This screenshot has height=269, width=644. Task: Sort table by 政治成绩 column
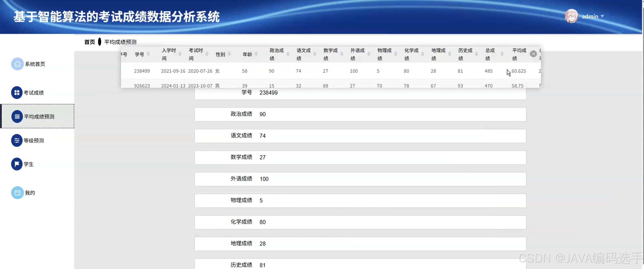tap(288, 54)
